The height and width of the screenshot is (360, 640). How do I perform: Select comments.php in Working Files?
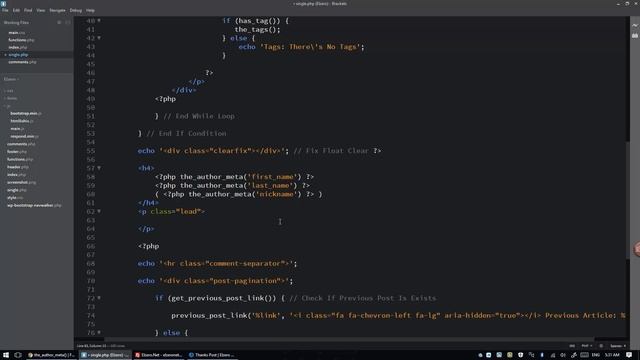point(22,62)
